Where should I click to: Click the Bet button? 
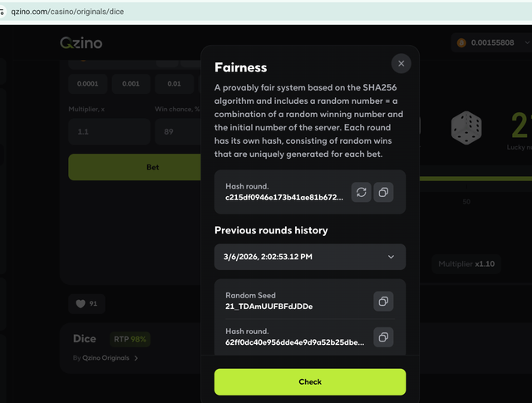135,167
